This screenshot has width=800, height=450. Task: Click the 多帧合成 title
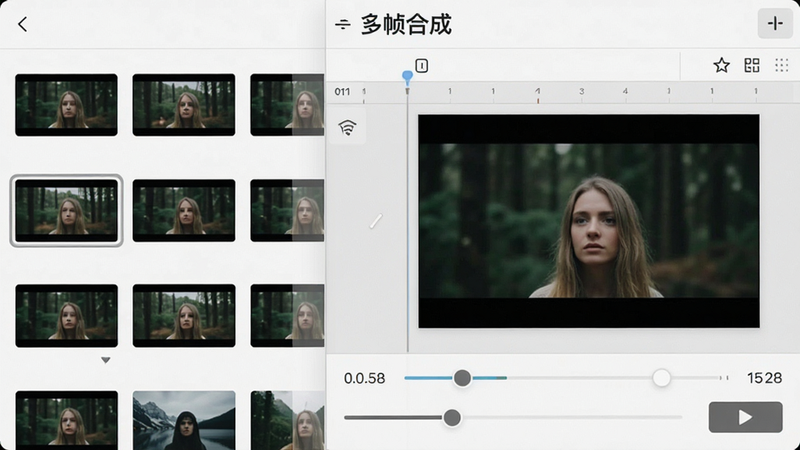pyautogui.click(x=406, y=24)
